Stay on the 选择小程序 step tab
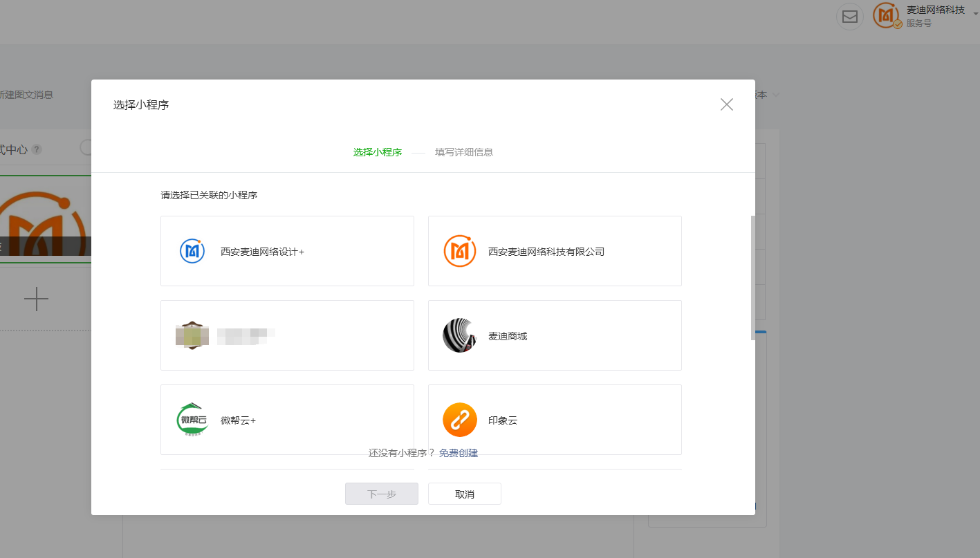The height and width of the screenshot is (558, 980). click(x=377, y=152)
